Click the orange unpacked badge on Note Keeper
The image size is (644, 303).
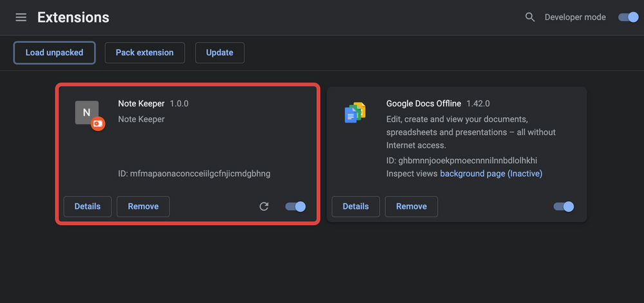(x=98, y=124)
